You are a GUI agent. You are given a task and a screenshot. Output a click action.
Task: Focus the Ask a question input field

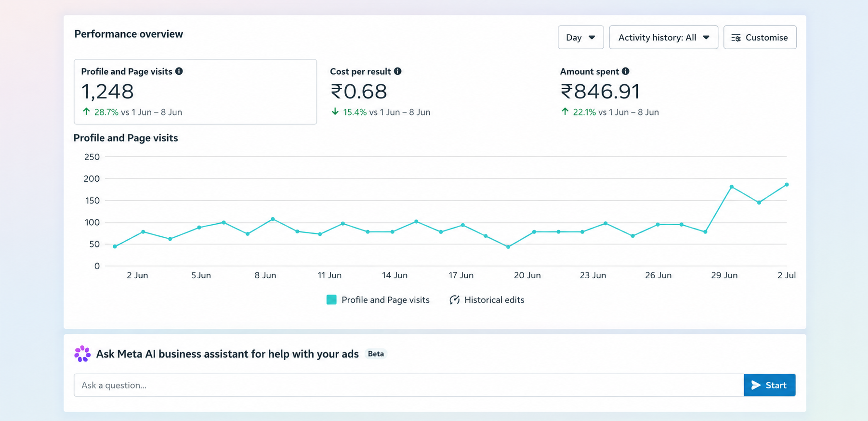pyautogui.click(x=408, y=385)
